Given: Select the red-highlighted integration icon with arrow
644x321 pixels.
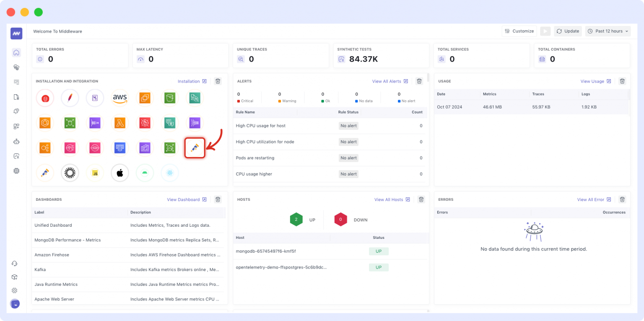Looking at the screenshot, I should point(195,148).
